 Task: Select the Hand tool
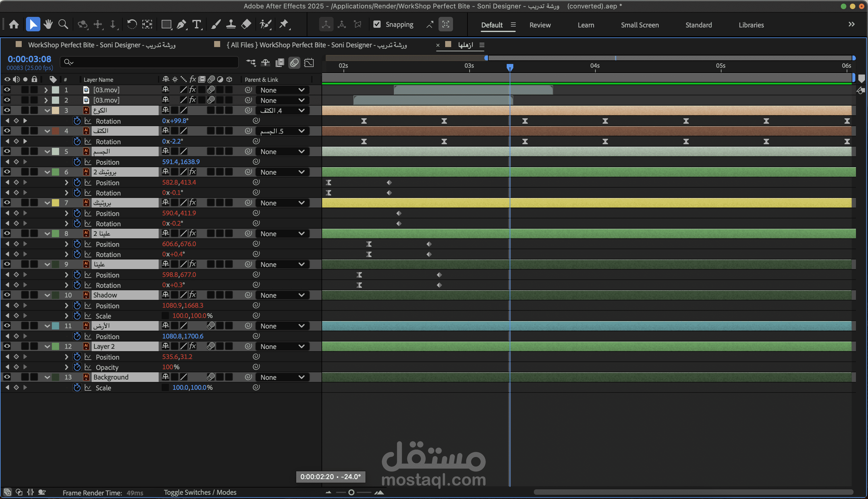(x=48, y=24)
